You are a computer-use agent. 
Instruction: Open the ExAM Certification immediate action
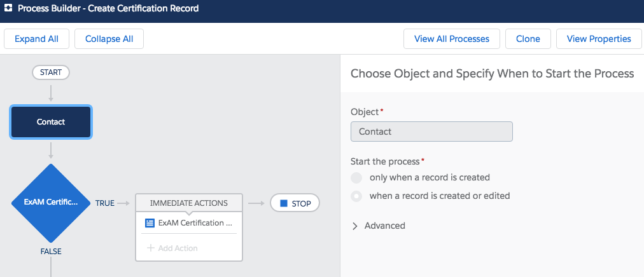click(189, 224)
